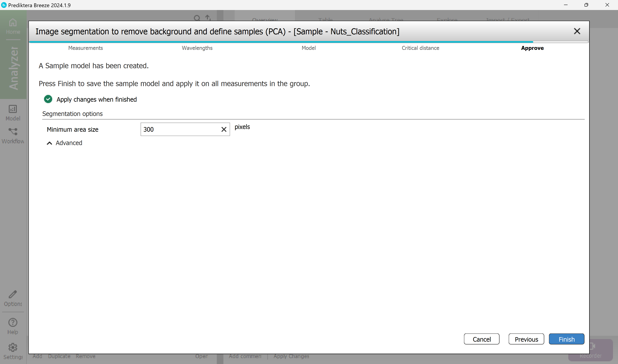Image resolution: width=618 pixels, height=364 pixels.
Task: Open the Model sidebar icon
Action: [13, 113]
